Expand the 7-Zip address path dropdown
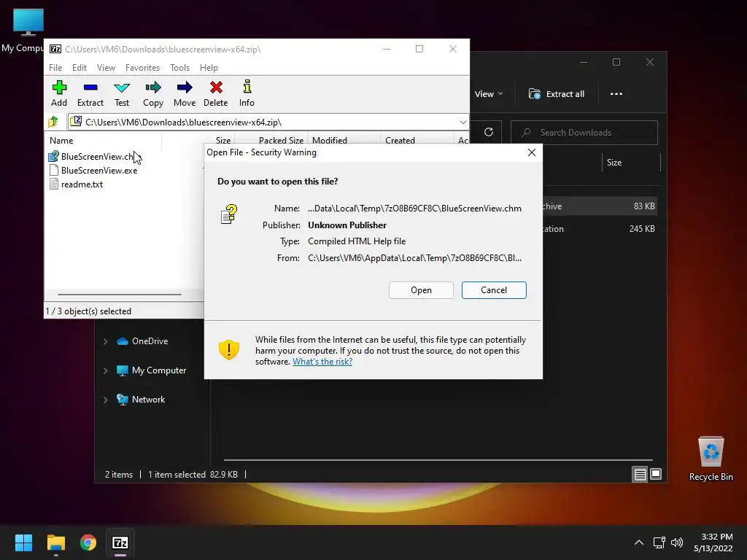Image resolution: width=747 pixels, height=560 pixels. point(462,122)
